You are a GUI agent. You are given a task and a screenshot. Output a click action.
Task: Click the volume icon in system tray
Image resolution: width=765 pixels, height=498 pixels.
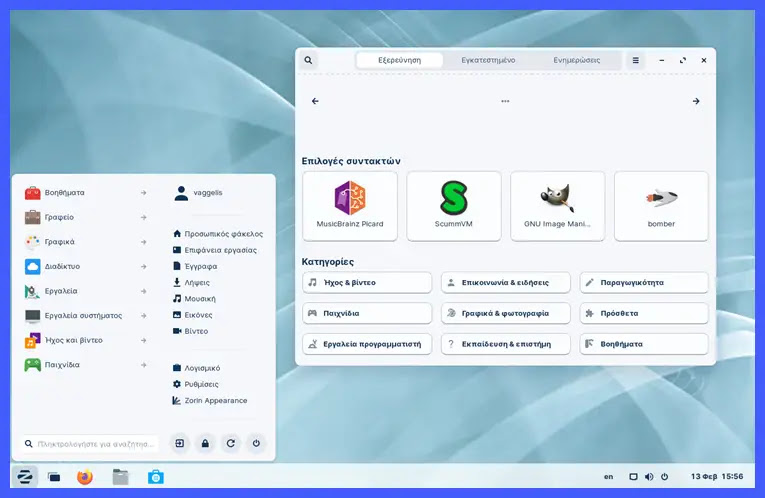tap(649, 477)
